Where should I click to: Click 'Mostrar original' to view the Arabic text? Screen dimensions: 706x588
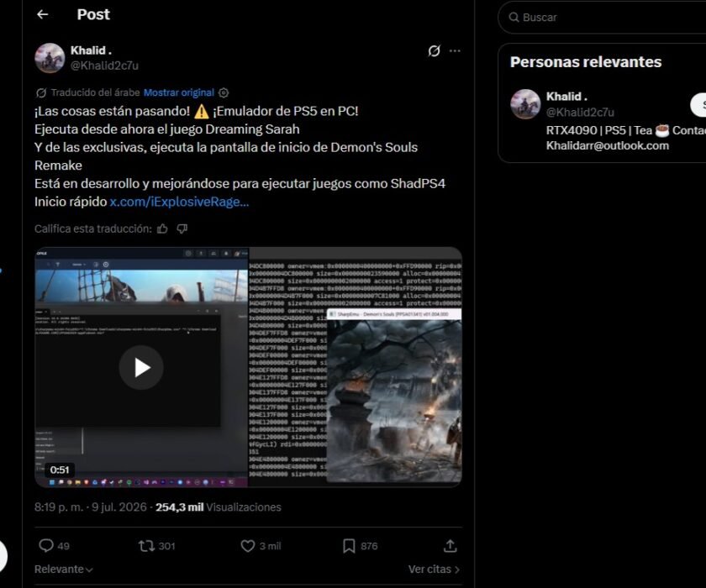179,92
